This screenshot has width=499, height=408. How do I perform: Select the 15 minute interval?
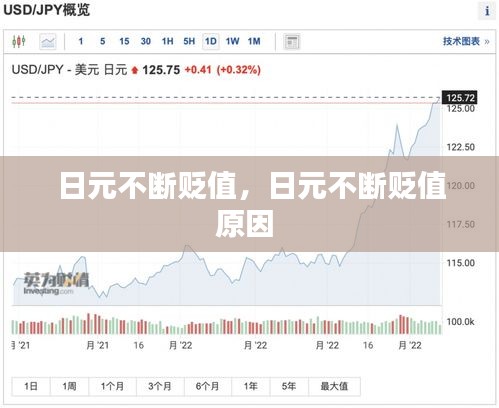124,41
